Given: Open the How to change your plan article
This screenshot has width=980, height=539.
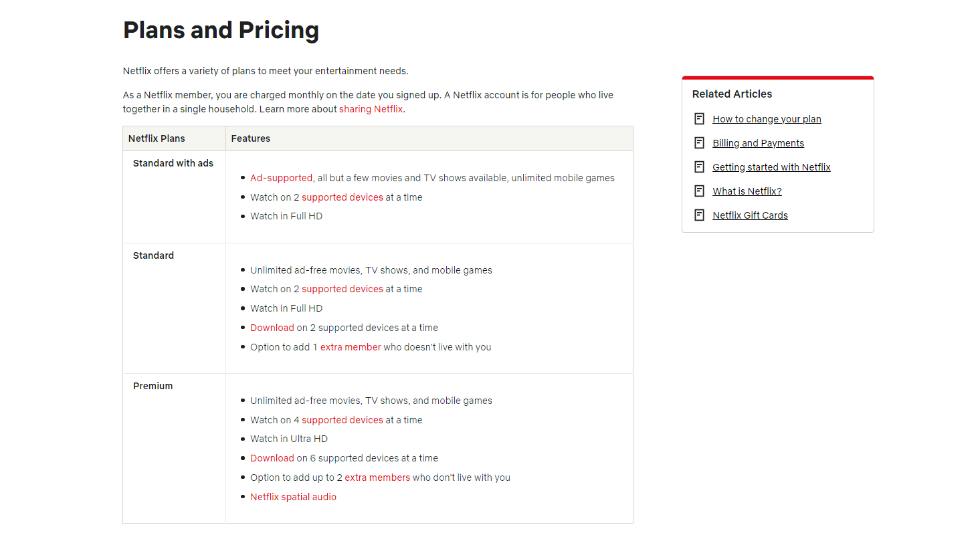Looking at the screenshot, I should [767, 119].
